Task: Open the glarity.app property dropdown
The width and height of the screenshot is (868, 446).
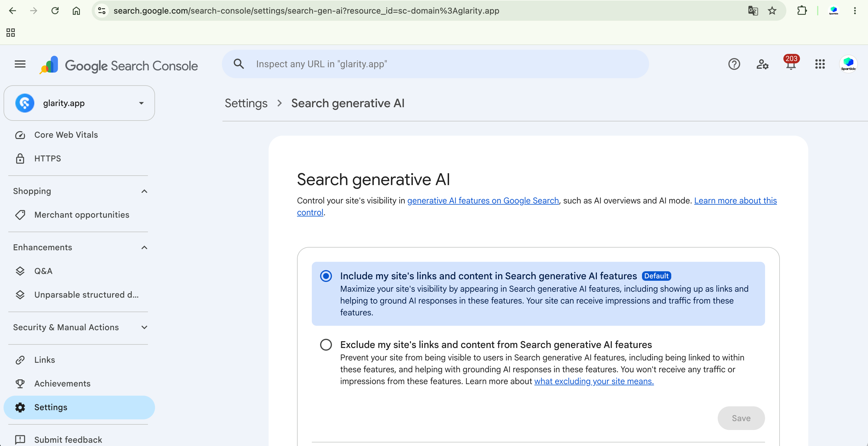Action: coord(79,103)
